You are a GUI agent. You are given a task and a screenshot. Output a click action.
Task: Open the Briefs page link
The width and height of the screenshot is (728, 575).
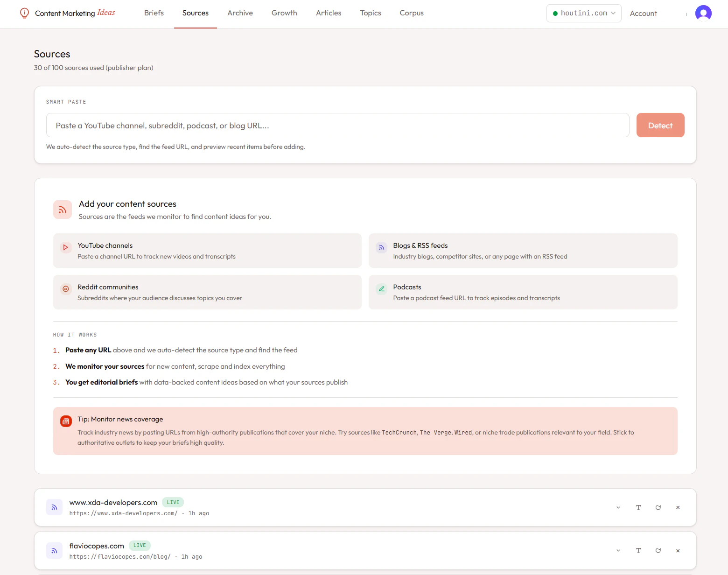154,13
